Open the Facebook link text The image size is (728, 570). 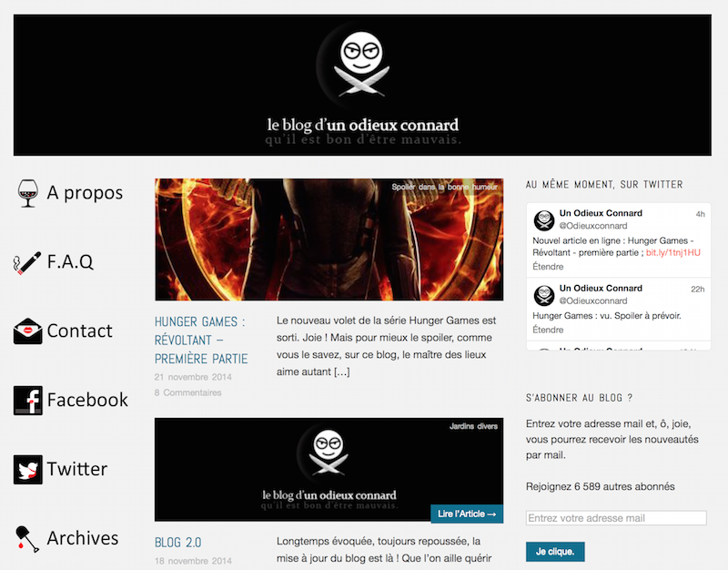[87, 400]
